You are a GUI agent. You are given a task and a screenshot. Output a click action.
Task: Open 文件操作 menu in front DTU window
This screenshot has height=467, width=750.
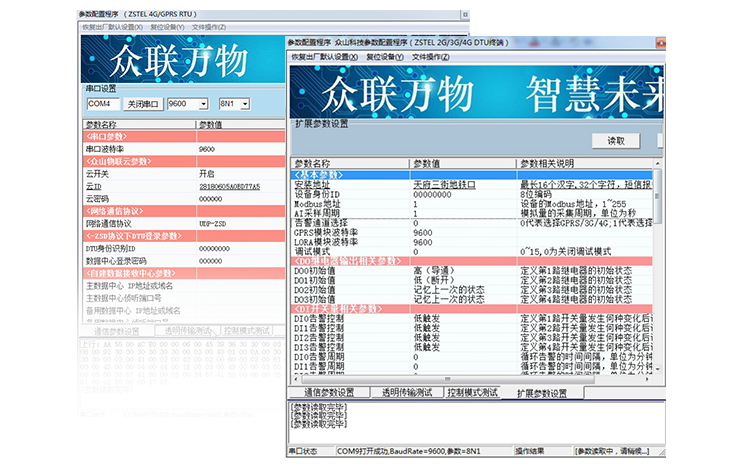tap(430, 57)
